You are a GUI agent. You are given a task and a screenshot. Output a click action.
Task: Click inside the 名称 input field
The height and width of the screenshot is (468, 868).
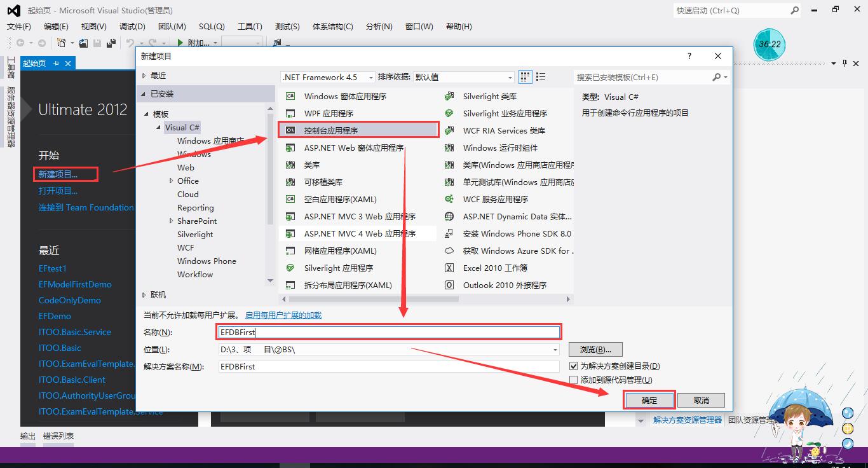(389, 332)
